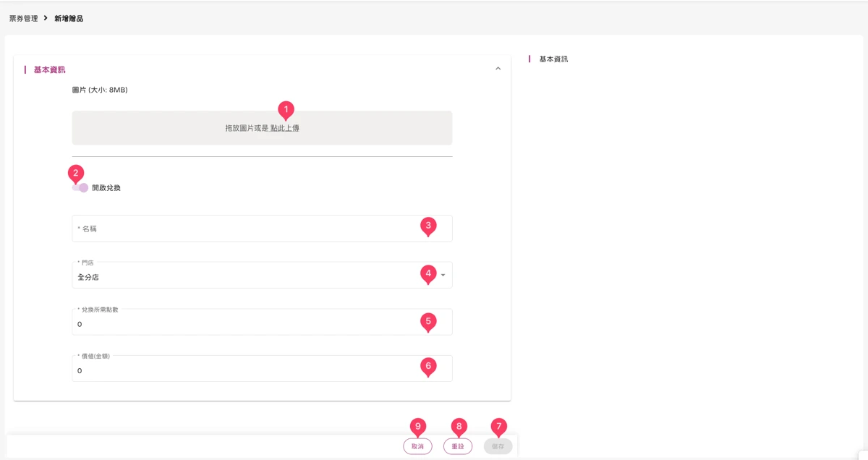Open the 門店 dropdown
Screen dimensions: 868x460
pos(262,275)
